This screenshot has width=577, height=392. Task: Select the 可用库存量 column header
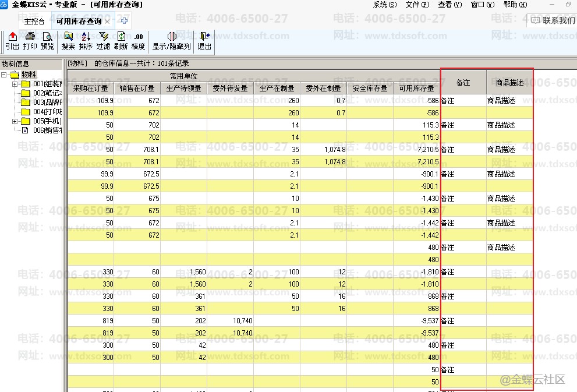tap(416, 89)
